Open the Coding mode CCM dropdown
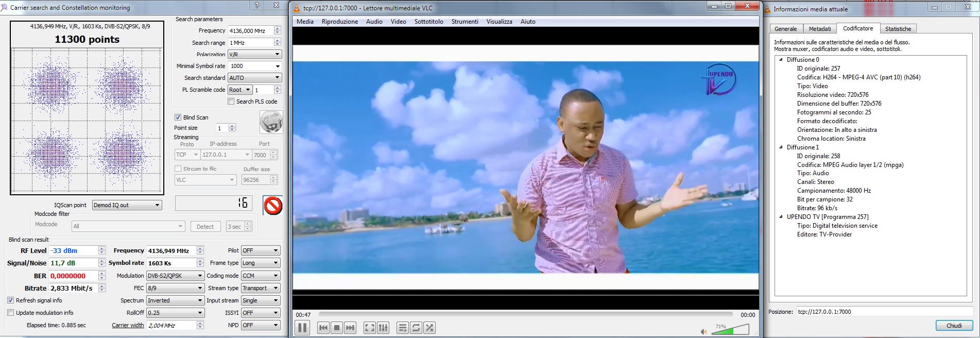Image resolution: width=980 pixels, height=338 pixels. point(261,276)
